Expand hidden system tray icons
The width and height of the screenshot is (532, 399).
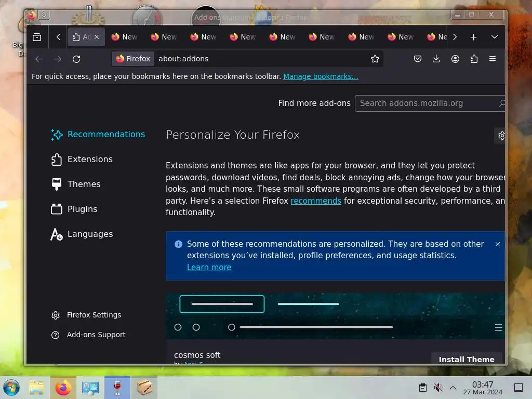pyautogui.click(x=453, y=388)
